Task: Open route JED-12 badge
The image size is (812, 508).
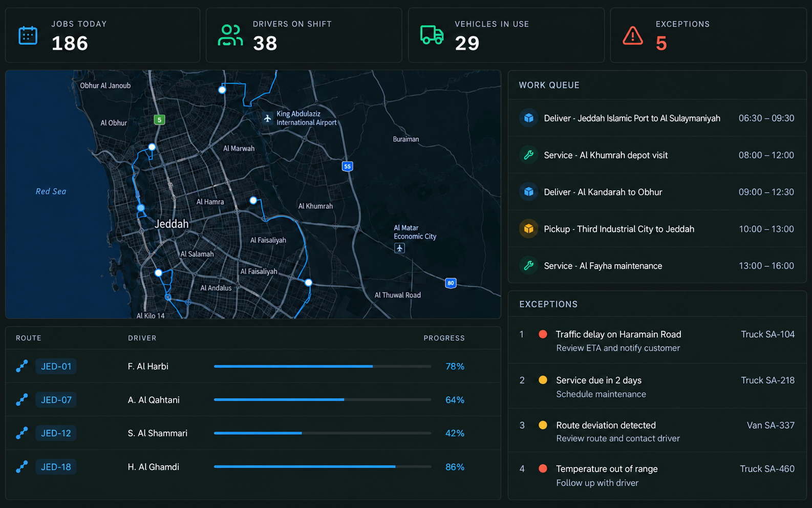Action: tap(56, 433)
